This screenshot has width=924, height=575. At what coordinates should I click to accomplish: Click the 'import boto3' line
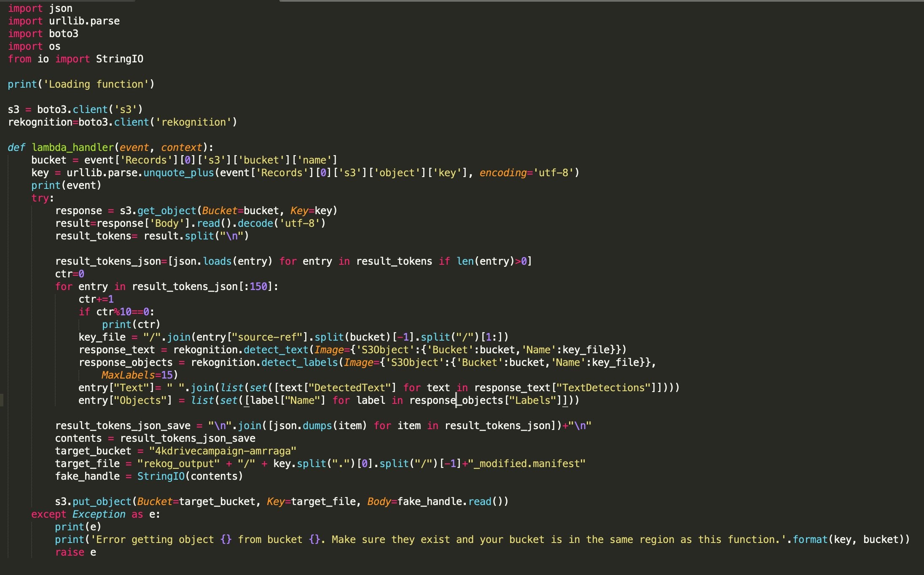click(43, 34)
